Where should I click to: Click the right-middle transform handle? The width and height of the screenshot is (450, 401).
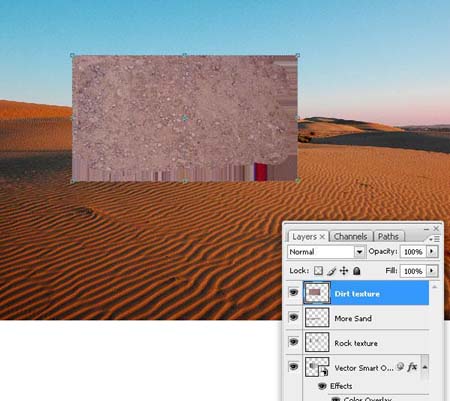pos(298,118)
